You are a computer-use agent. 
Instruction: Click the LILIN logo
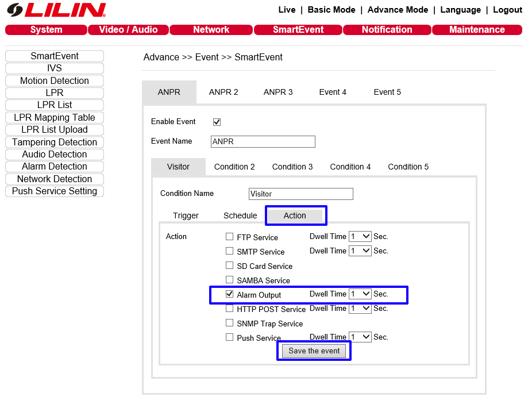[56, 10]
